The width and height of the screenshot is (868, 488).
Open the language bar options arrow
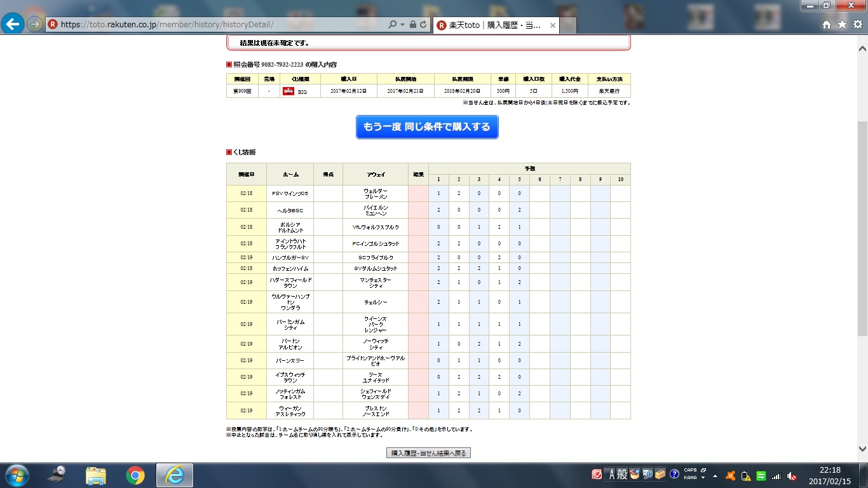[703, 478]
